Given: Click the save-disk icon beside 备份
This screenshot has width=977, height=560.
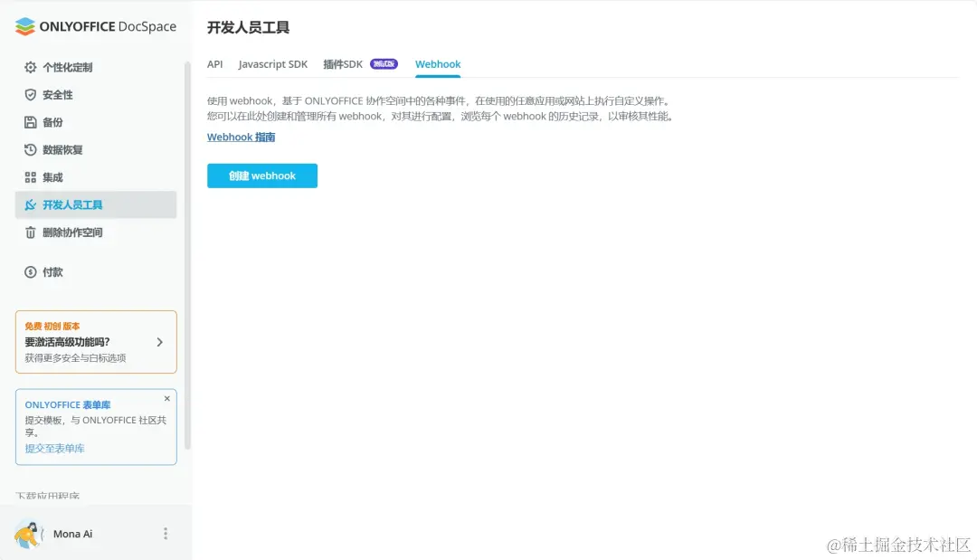Looking at the screenshot, I should point(30,122).
